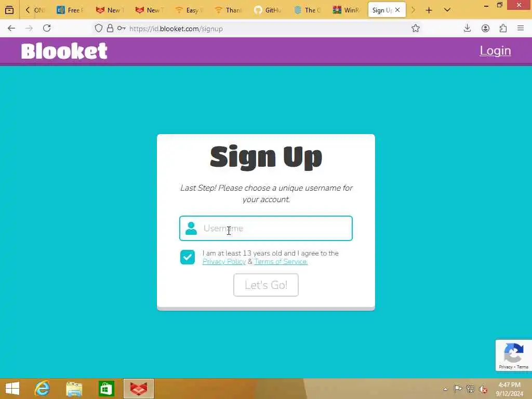
Task: Open the extensions puzzle icon
Action: point(503,29)
